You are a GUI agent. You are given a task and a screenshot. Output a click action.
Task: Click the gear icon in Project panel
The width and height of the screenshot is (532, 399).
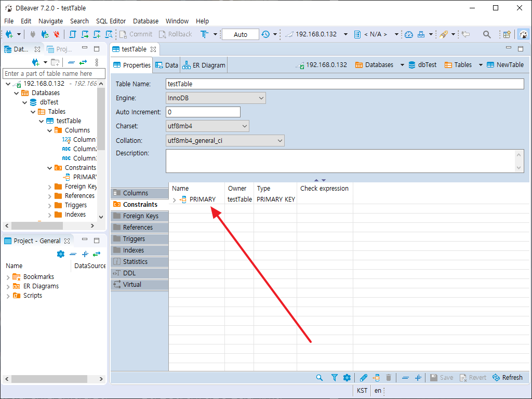pyautogui.click(x=61, y=254)
